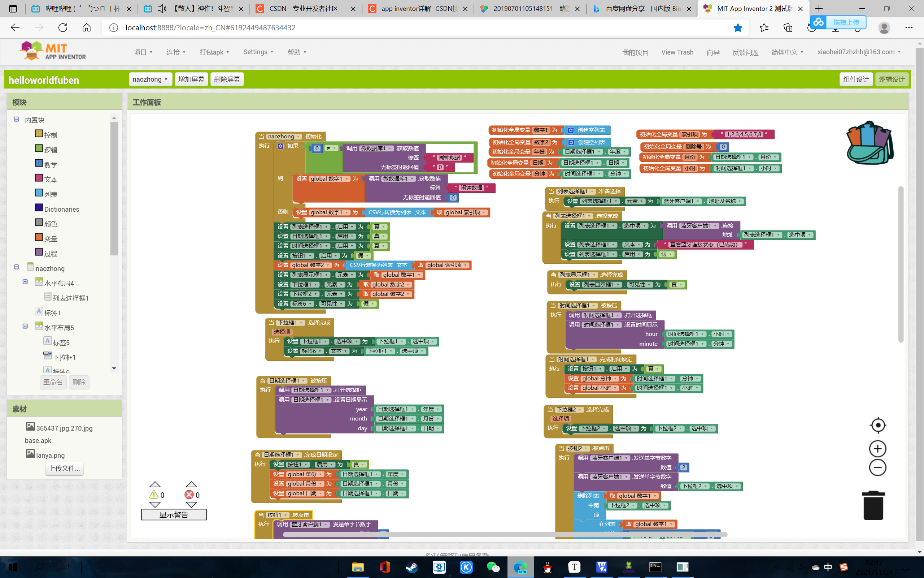
Task: Open QQ penguin app from taskbar
Action: coord(548,567)
